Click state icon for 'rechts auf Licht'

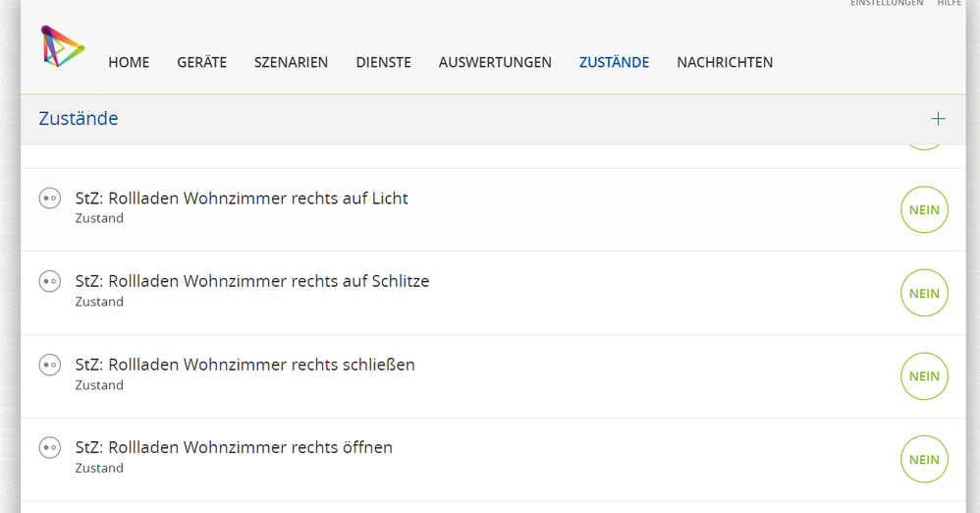(x=50, y=199)
